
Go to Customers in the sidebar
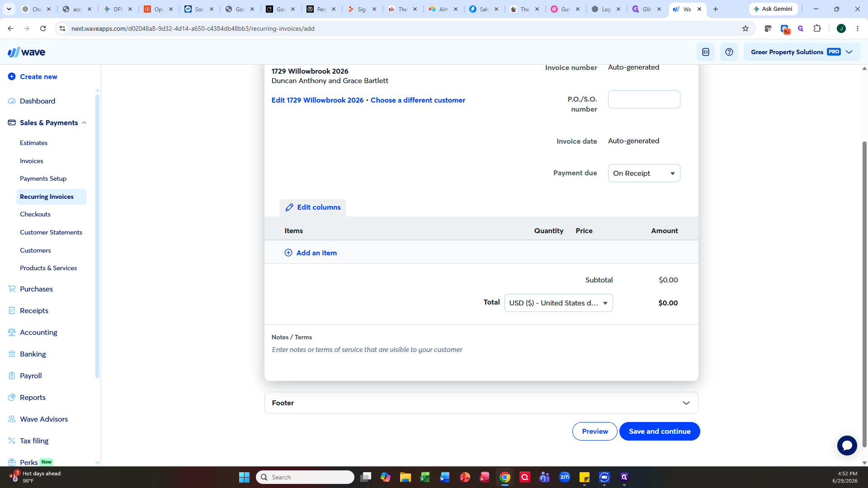click(35, 250)
